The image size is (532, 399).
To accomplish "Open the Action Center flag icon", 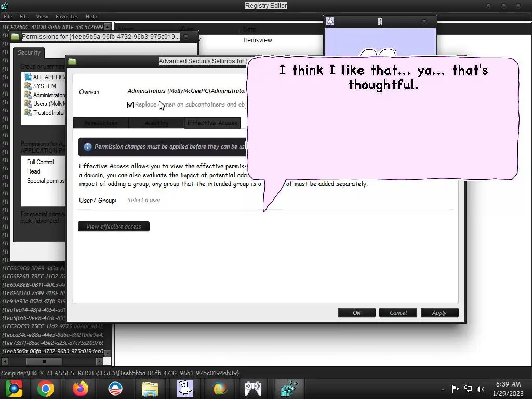I will (455, 389).
